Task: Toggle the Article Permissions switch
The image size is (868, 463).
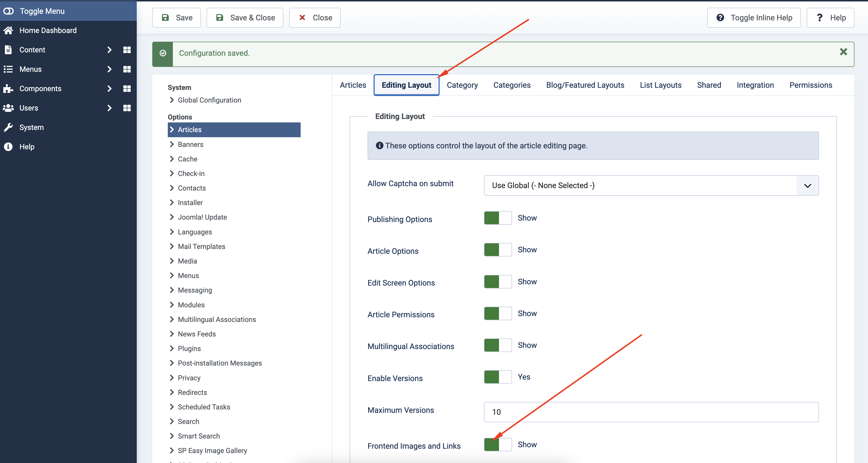Action: tap(498, 313)
